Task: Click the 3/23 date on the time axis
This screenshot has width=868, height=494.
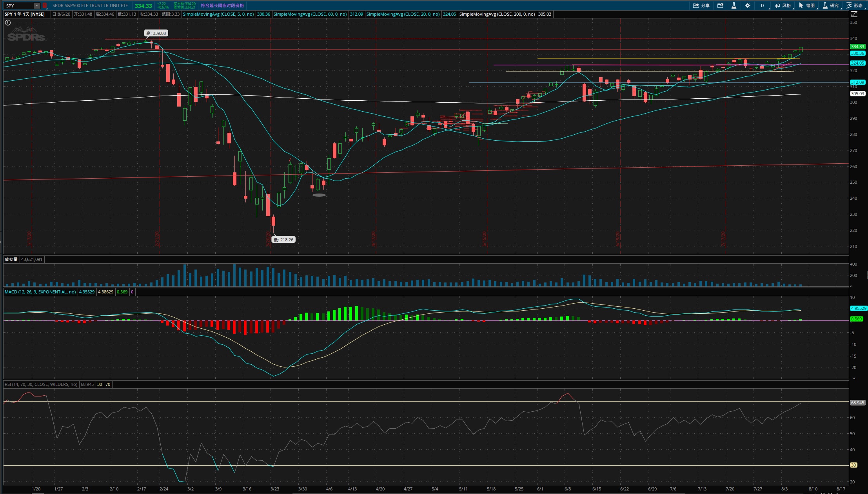Action: pos(275,489)
